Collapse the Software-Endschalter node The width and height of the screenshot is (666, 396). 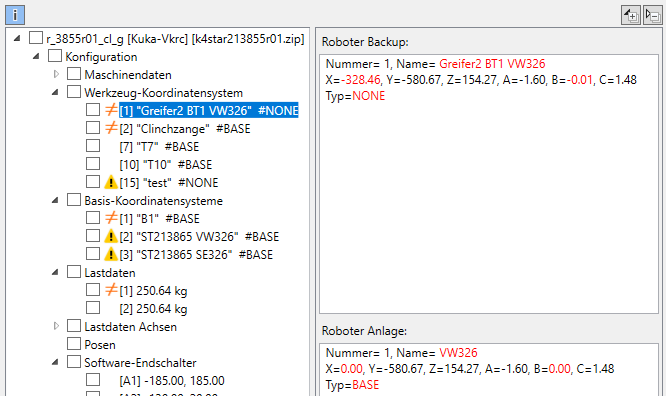point(55,362)
